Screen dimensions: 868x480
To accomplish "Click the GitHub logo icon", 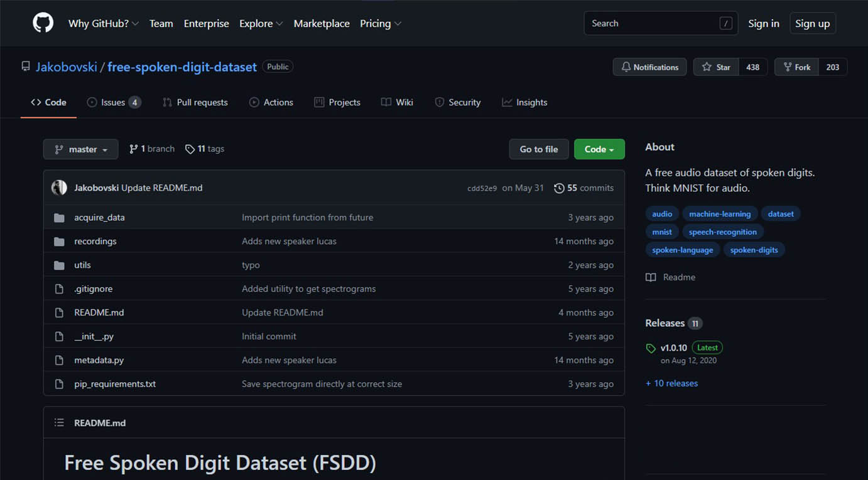I will 43,23.
